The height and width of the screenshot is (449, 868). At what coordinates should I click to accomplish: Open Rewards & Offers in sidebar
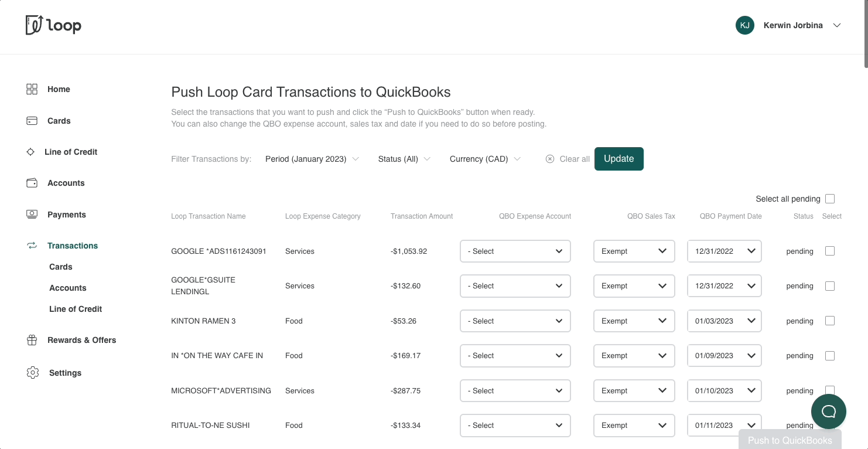click(x=82, y=340)
